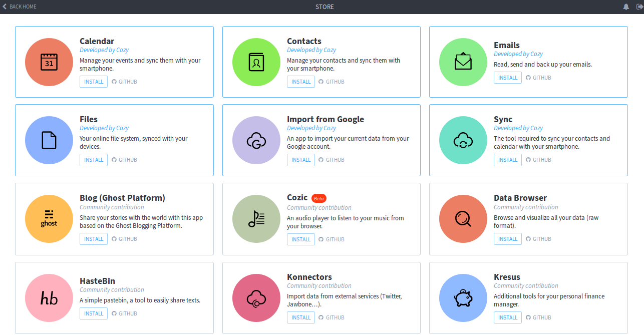The width and height of the screenshot is (644, 335).
Task: Click 'Developed by Cozy' under Calendar
Action: click(x=104, y=50)
